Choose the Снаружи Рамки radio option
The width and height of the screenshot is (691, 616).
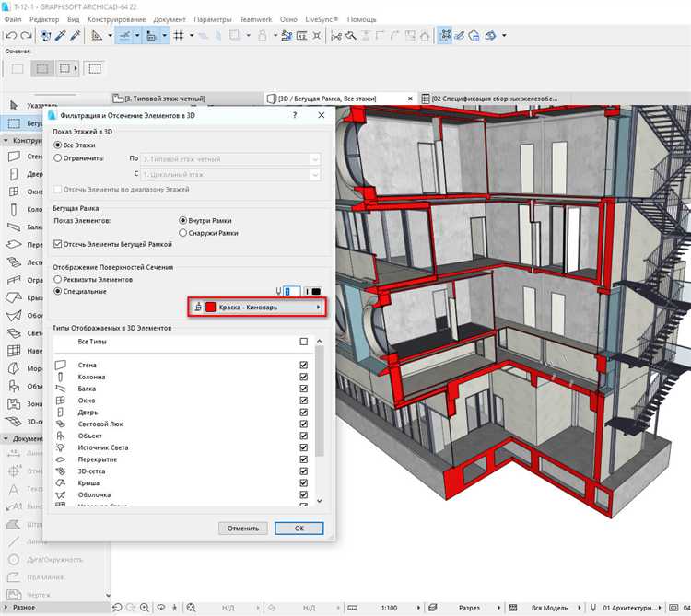pos(182,233)
